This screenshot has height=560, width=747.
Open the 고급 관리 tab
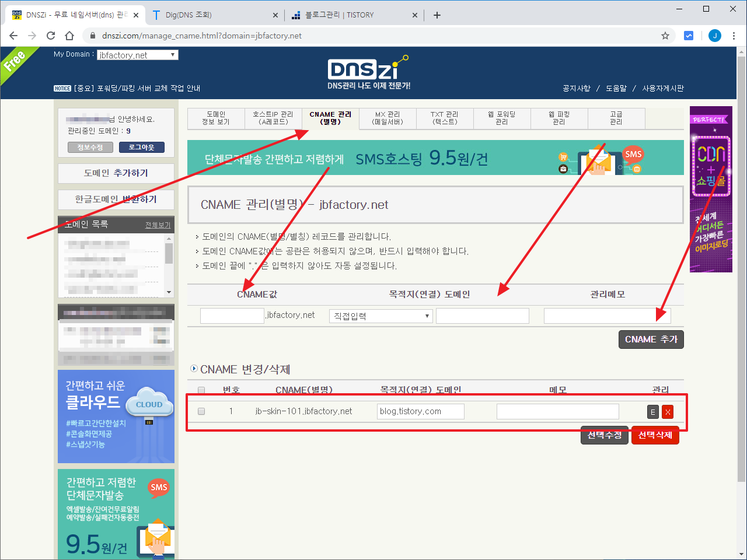tap(616, 118)
